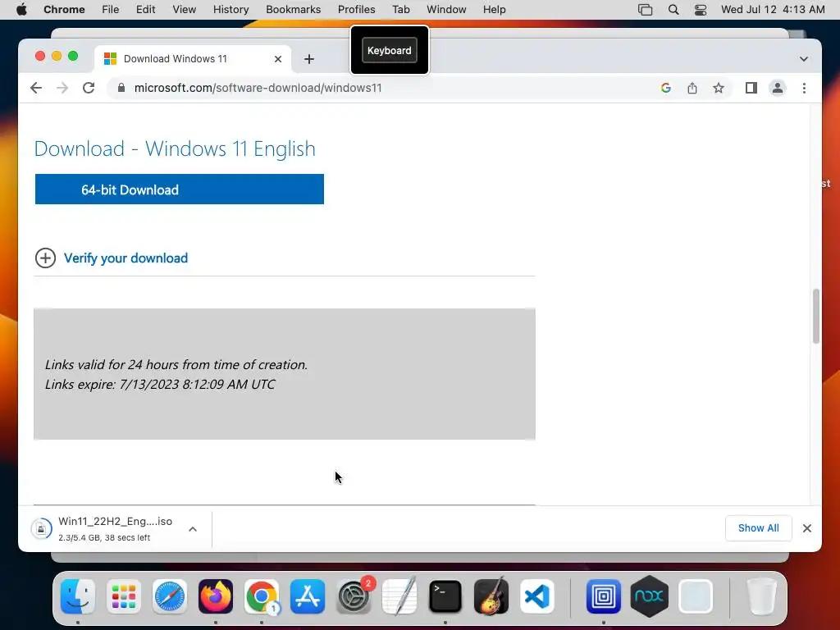Close the downloads bar

click(x=807, y=528)
